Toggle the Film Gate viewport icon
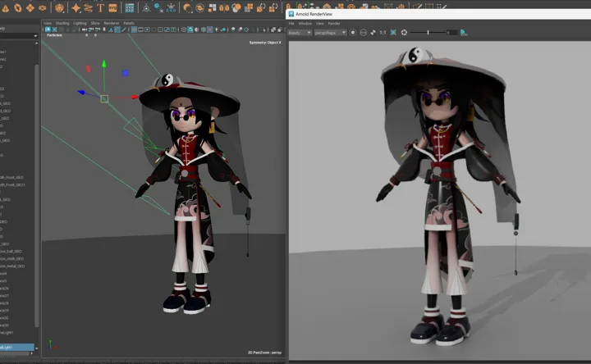The image size is (591, 364). click(140, 30)
